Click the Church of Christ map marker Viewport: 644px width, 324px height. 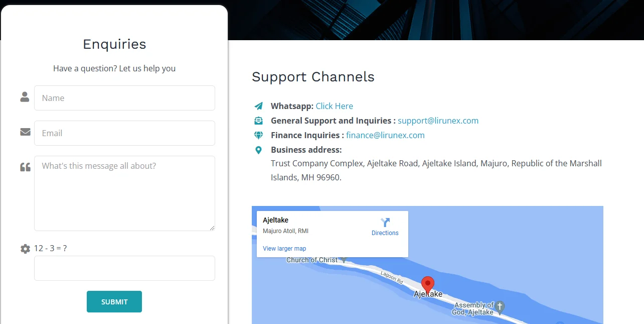(344, 260)
